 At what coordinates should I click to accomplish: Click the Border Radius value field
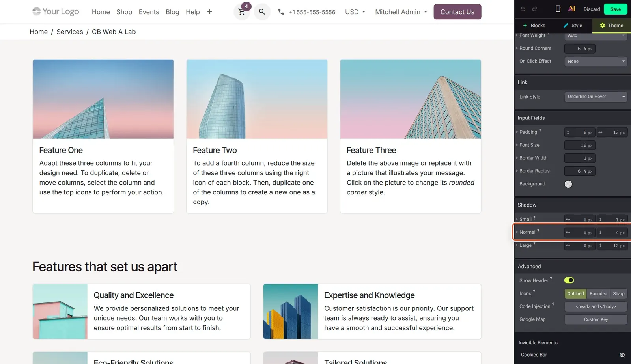pyautogui.click(x=580, y=171)
